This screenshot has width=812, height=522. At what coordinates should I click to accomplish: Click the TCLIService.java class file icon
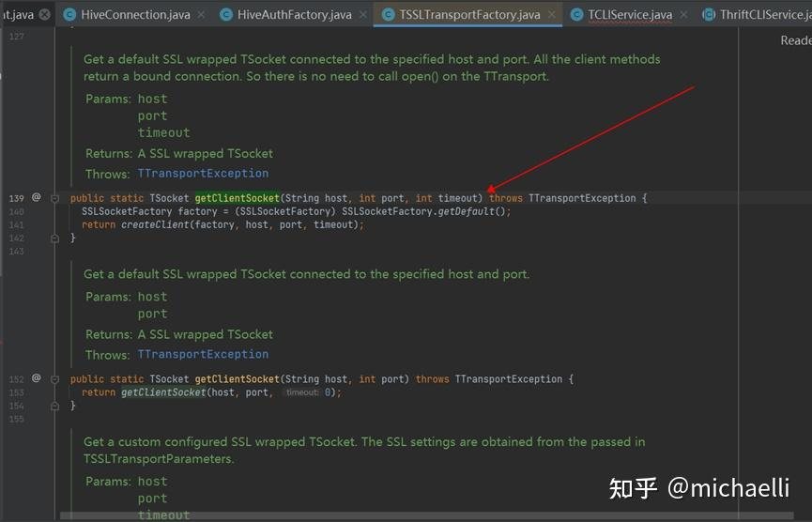coord(575,14)
